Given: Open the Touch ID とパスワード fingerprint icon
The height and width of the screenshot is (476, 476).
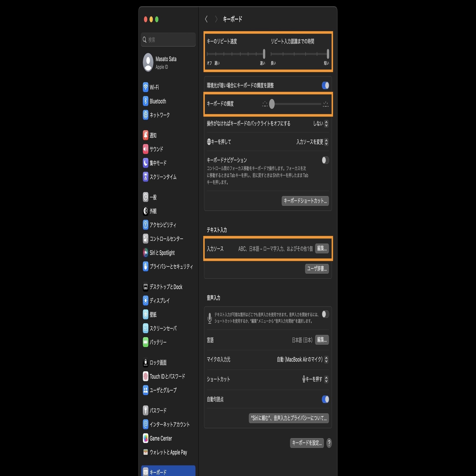Looking at the screenshot, I should pos(146,376).
